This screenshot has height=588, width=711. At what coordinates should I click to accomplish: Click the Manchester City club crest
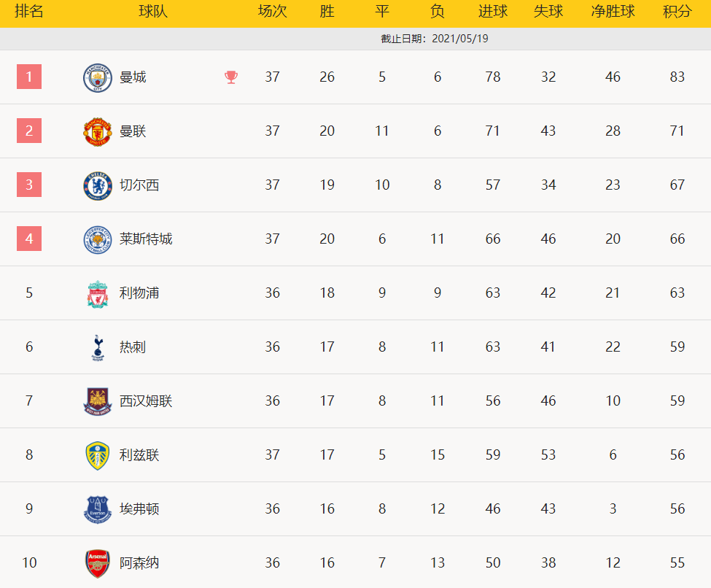98,78
